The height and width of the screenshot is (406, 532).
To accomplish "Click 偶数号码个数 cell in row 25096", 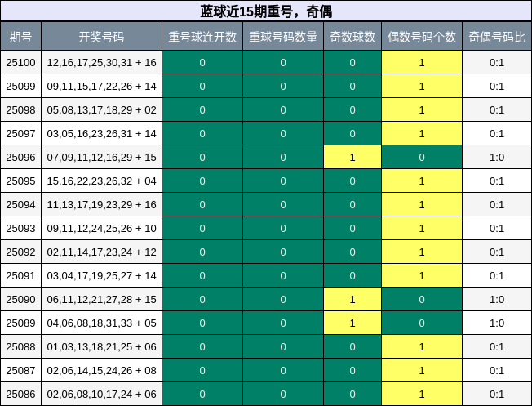I will (x=422, y=158).
